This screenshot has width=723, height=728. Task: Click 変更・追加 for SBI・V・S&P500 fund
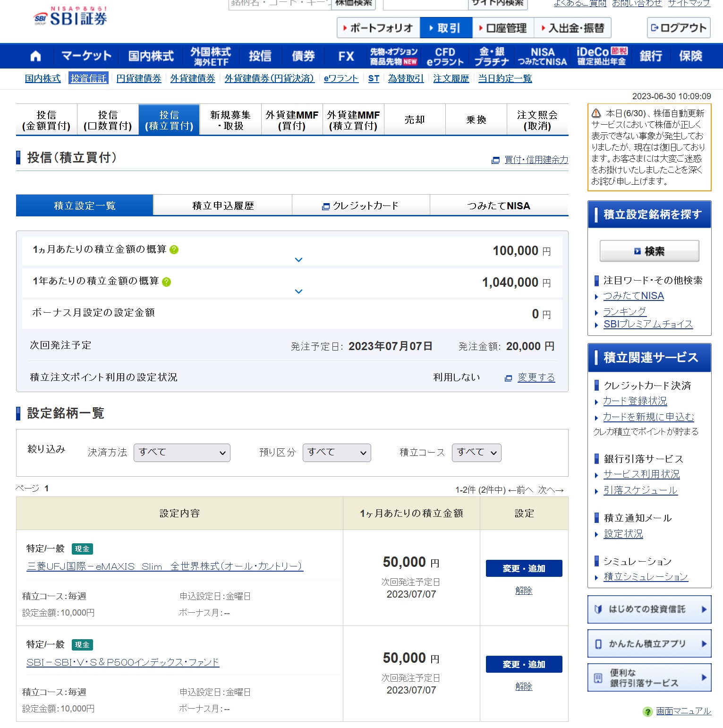coord(524,664)
